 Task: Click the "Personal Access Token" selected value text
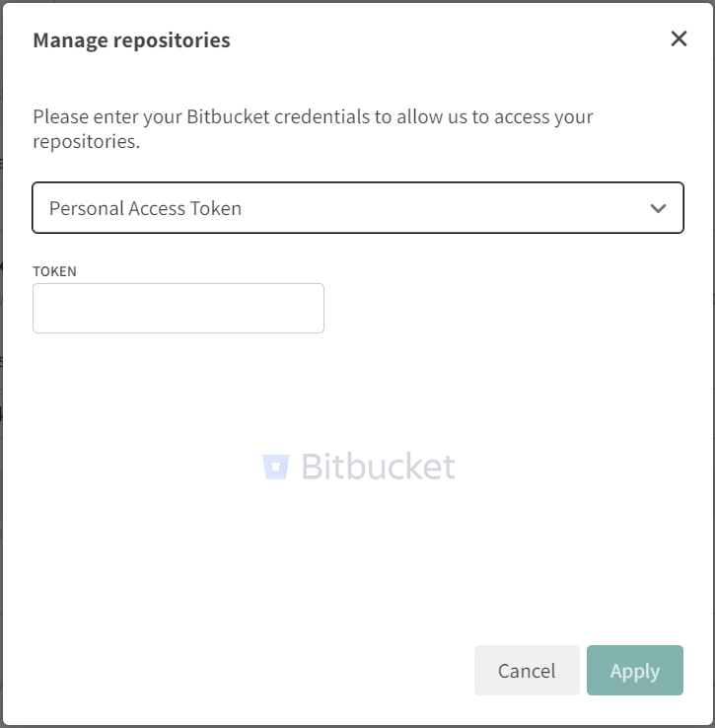click(145, 208)
